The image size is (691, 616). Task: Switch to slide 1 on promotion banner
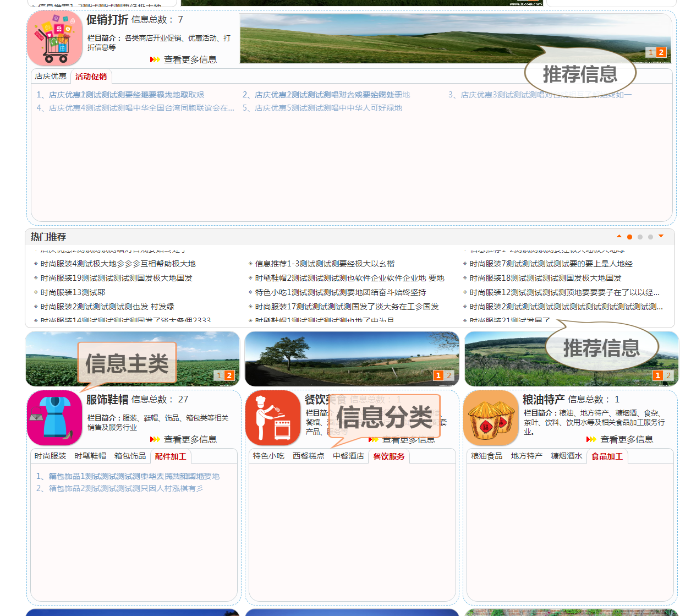click(x=651, y=52)
